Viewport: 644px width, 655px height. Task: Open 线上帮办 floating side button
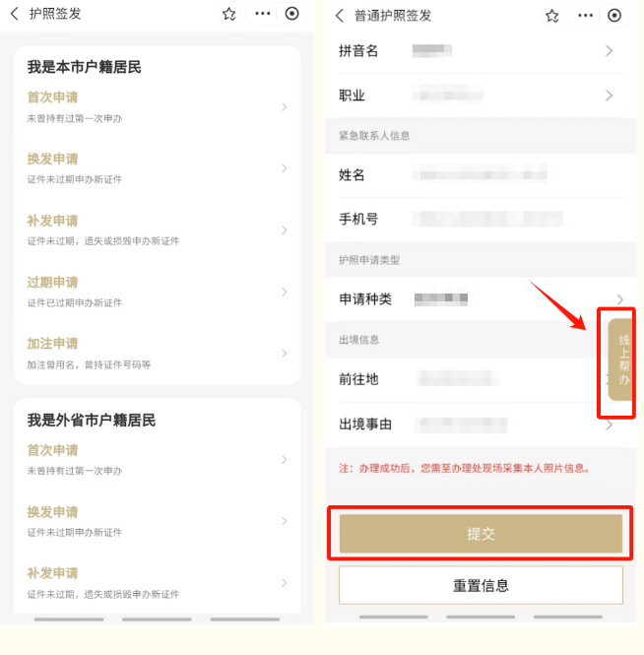[x=621, y=360]
